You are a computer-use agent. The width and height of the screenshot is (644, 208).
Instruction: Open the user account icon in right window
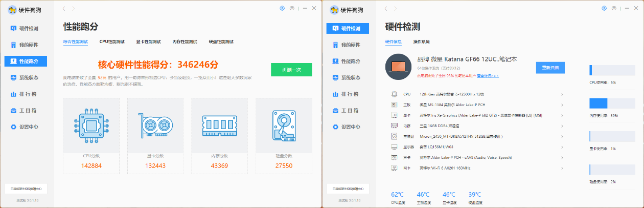pyautogui.click(x=604, y=8)
